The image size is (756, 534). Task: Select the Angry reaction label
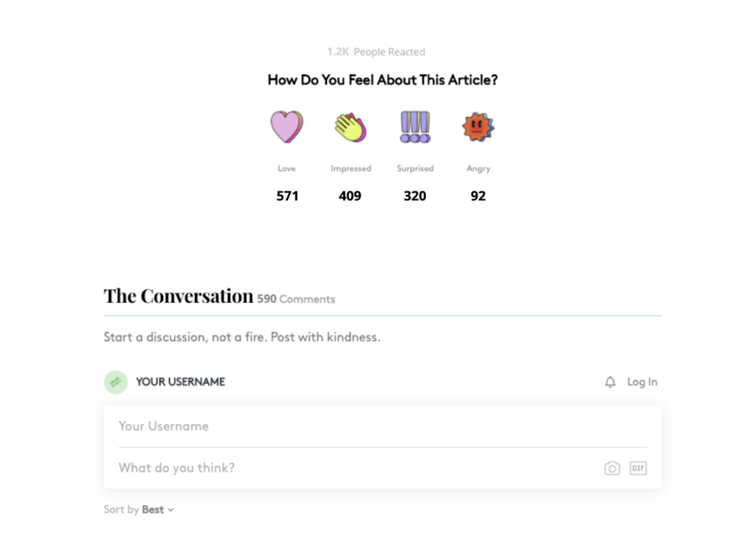478,169
